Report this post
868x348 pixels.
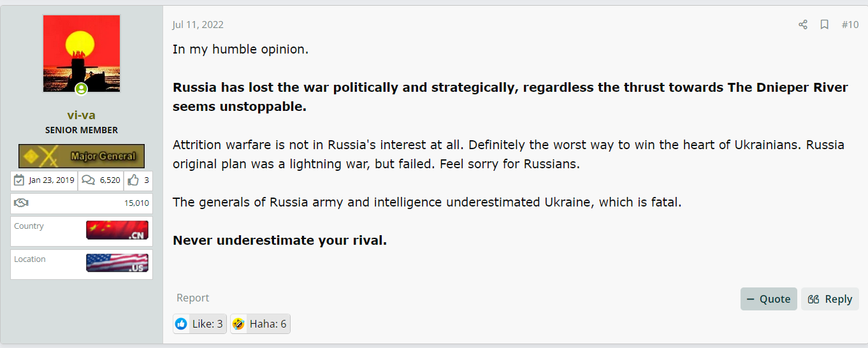point(192,298)
